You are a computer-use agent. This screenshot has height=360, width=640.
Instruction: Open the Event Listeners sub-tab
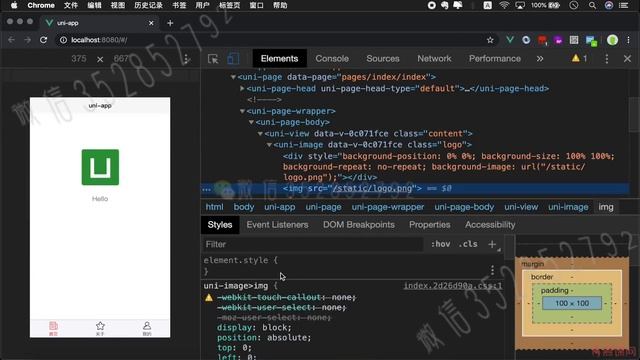click(277, 225)
